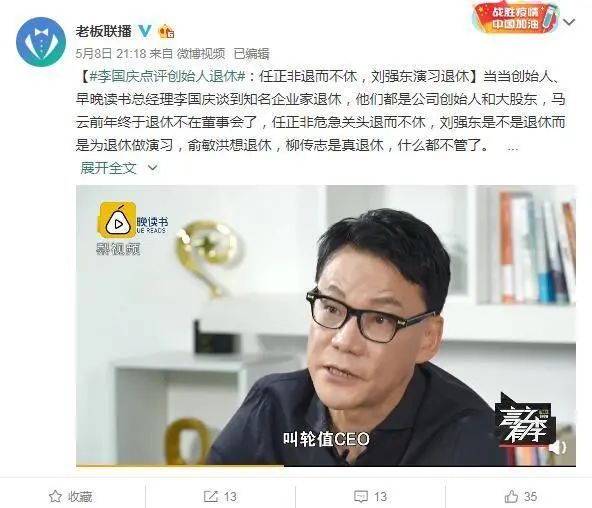Click the pear video logo icon

[117, 220]
